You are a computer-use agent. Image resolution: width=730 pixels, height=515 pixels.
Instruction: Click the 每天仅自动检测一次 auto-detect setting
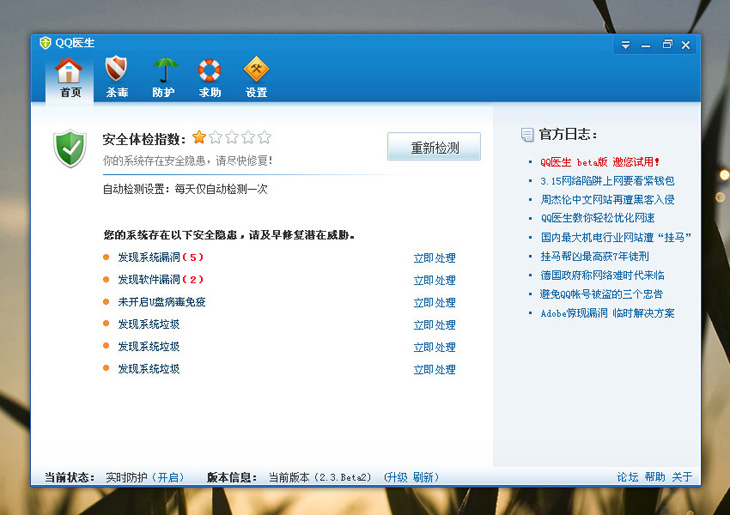(x=221, y=189)
